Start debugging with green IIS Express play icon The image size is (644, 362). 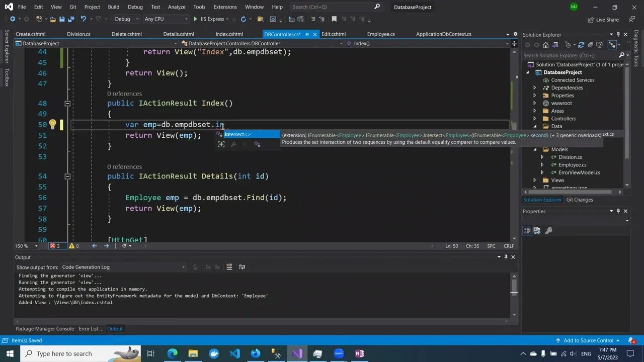click(x=195, y=19)
